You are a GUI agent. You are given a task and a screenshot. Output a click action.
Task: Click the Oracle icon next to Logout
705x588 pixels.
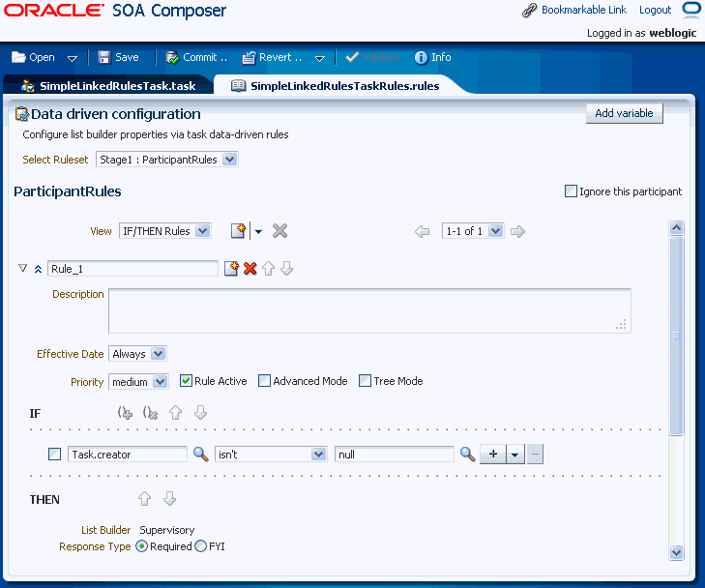[x=691, y=10]
